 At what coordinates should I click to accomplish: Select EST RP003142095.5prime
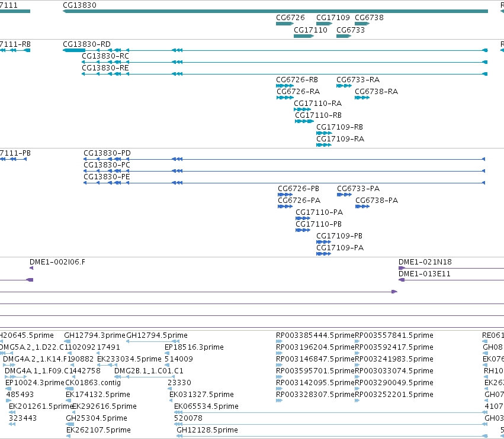(x=279, y=389)
